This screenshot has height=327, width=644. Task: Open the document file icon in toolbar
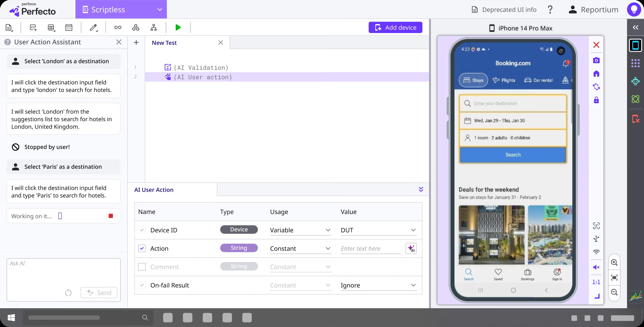(x=9, y=28)
